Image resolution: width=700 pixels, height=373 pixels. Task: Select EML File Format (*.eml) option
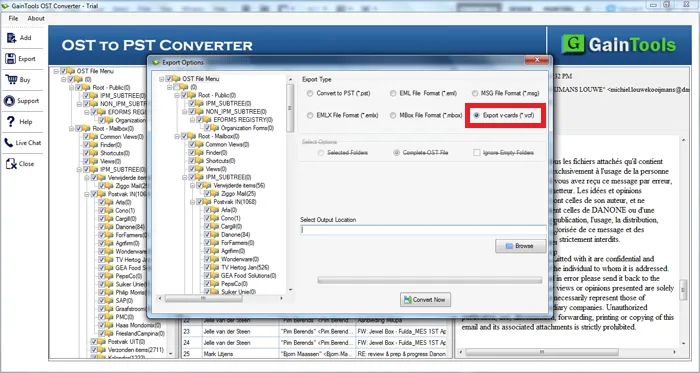coord(393,94)
